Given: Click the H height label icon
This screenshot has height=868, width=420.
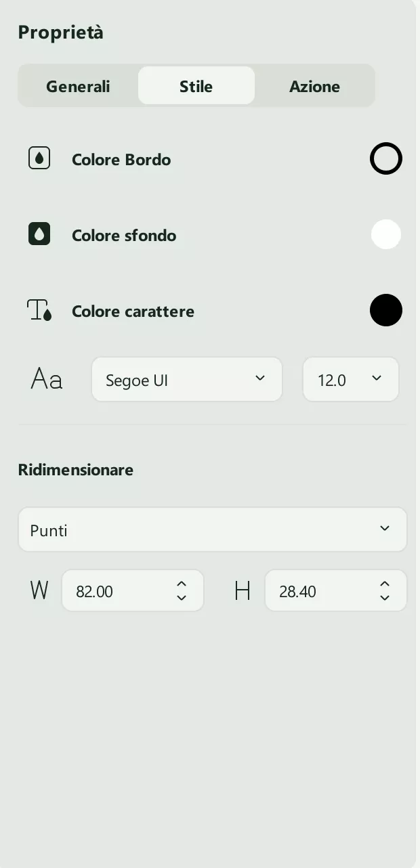Looking at the screenshot, I should coord(242,590).
